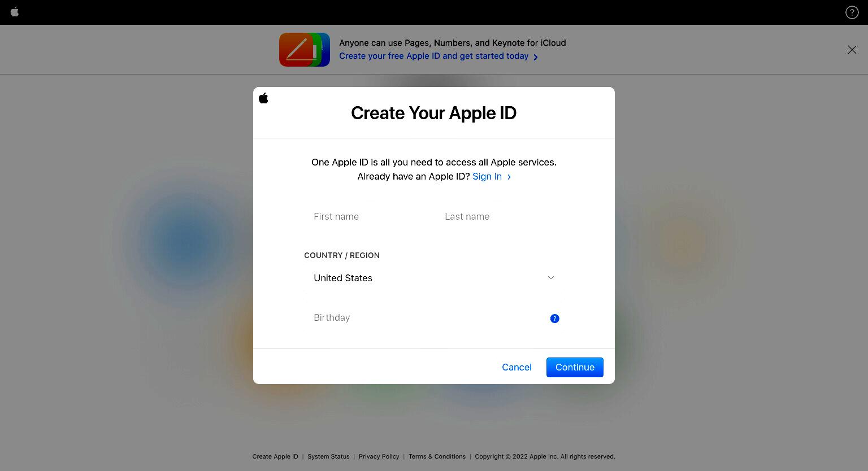This screenshot has height=471, width=868.
Task: Expand country list via chevron arrow
Action: (550, 278)
